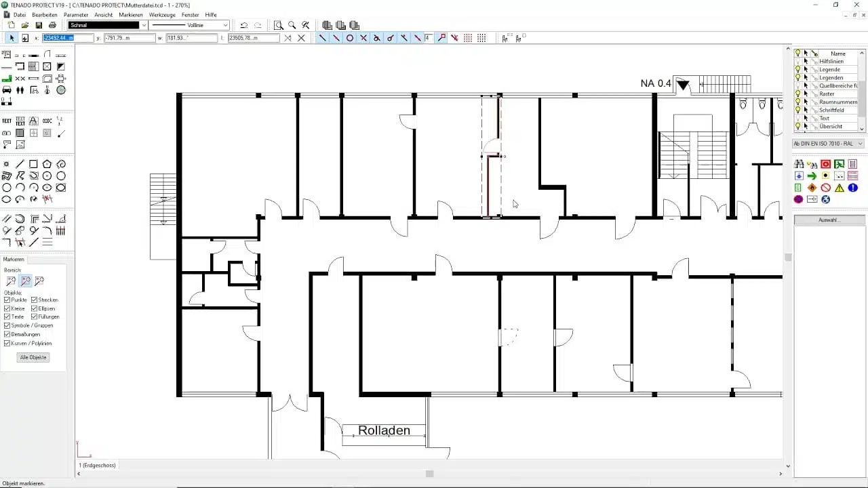Insert a car symbol from the tool palette
The width and height of the screenshot is (868, 488).
tap(7, 89)
